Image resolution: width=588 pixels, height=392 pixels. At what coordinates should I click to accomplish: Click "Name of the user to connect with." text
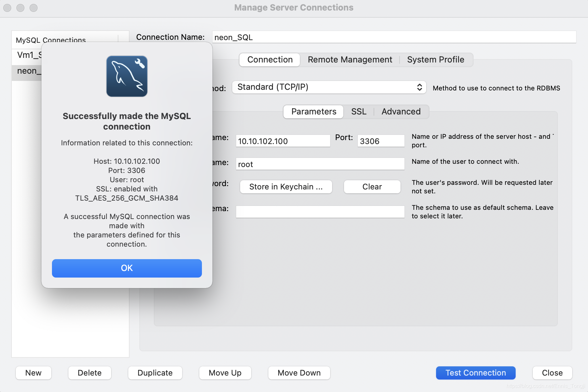click(x=465, y=161)
